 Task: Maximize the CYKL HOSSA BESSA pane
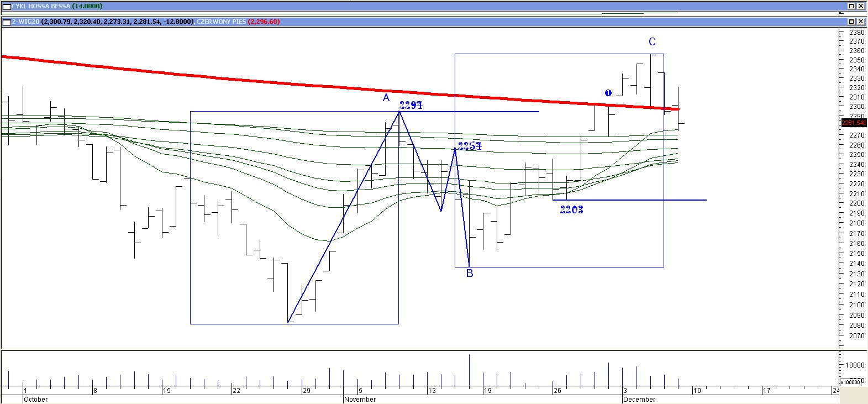(x=852, y=6)
